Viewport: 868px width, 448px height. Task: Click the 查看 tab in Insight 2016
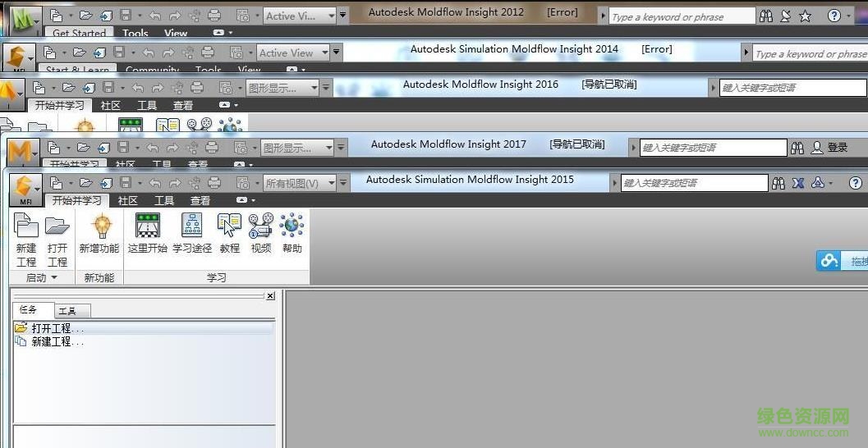click(182, 105)
